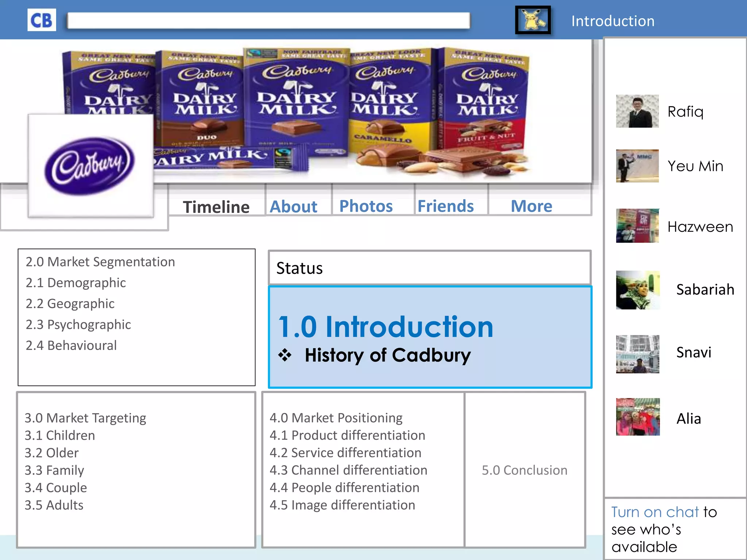Expand the More menu tab
The image size is (747, 560).
tap(531, 206)
